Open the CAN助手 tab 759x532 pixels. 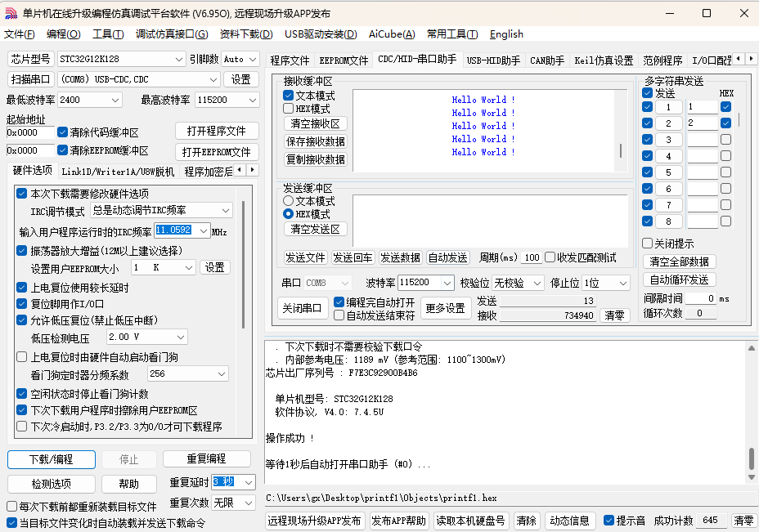click(547, 60)
